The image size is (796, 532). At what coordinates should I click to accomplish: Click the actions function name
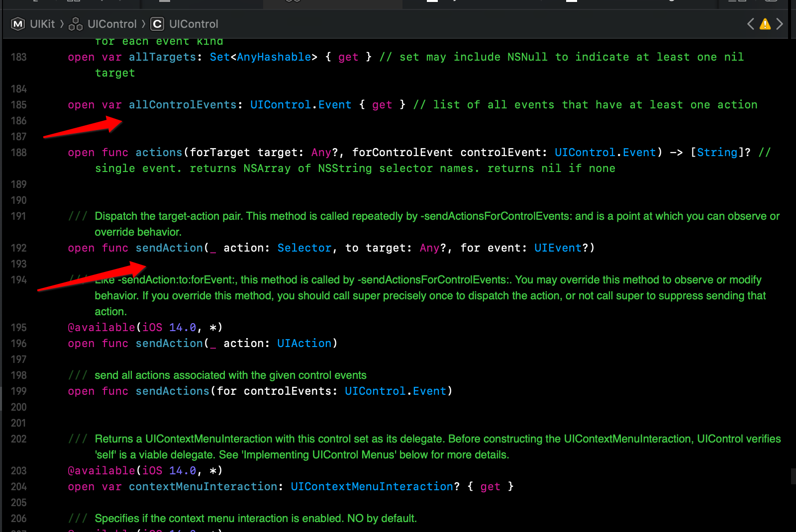point(159,153)
